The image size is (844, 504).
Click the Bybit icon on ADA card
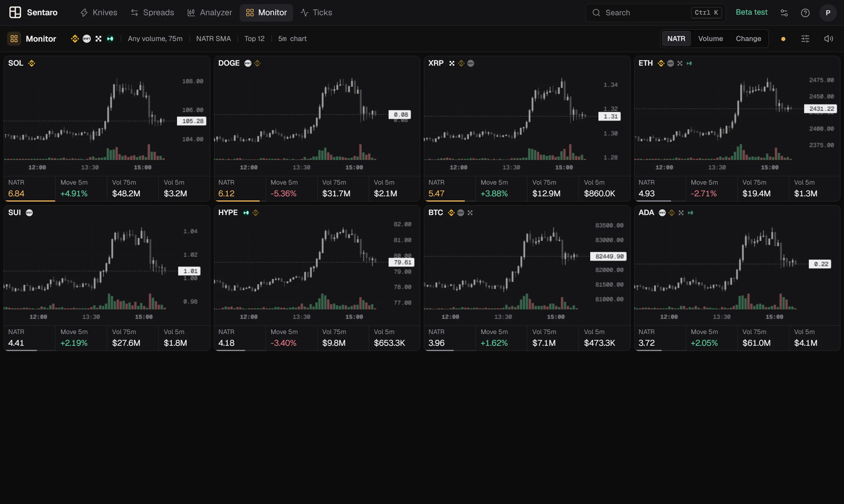pyautogui.click(x=662, y=213)
